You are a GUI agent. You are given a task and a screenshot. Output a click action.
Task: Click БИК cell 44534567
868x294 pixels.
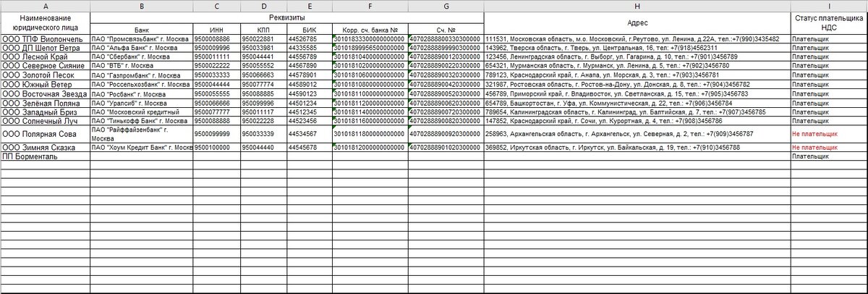(309, 134)
